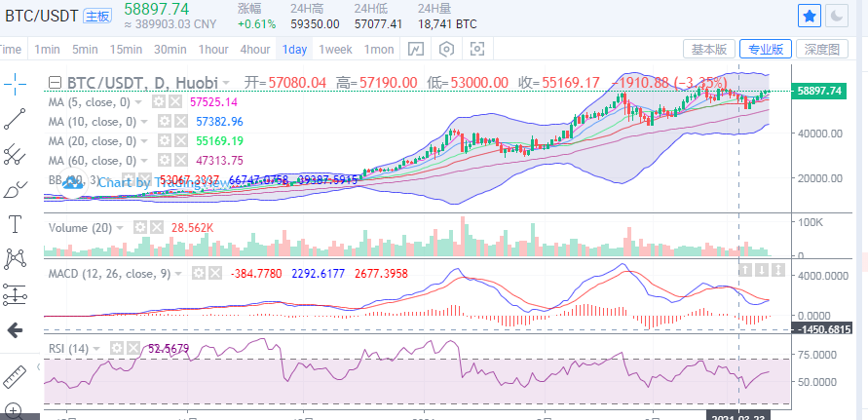The height and width of the screenshot is (420, 868).
Task: Select the text annotation tool
Action: [15, 224]
